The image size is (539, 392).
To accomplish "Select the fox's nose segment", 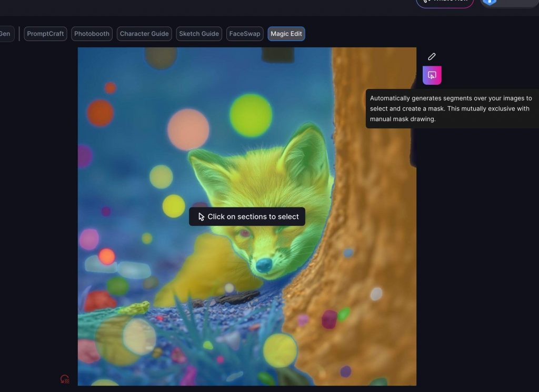I will (x=263, y=265).
